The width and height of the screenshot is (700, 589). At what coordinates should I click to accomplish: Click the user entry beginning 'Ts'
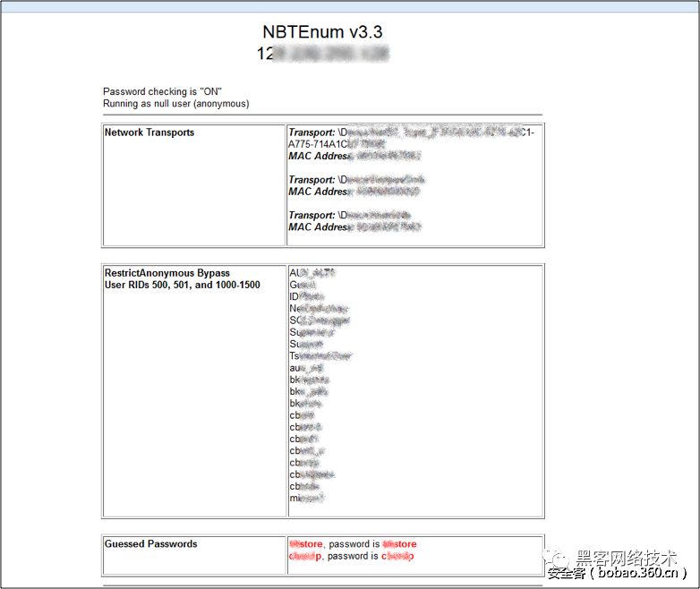coord(320,356)
